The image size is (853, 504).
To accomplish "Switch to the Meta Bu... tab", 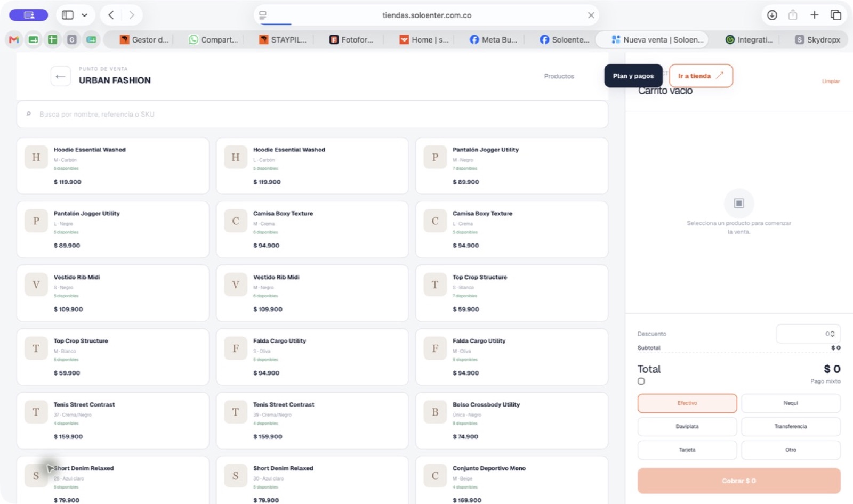I will tap(493, 39).
